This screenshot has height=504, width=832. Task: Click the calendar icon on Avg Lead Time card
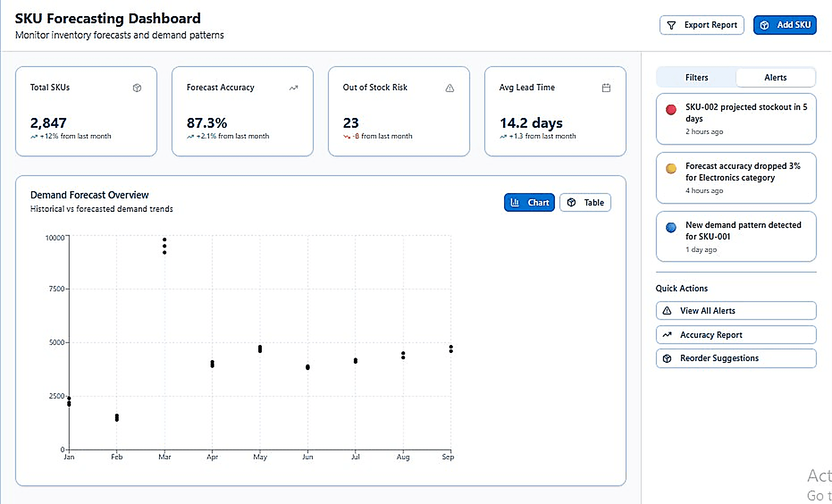[606, 88]
